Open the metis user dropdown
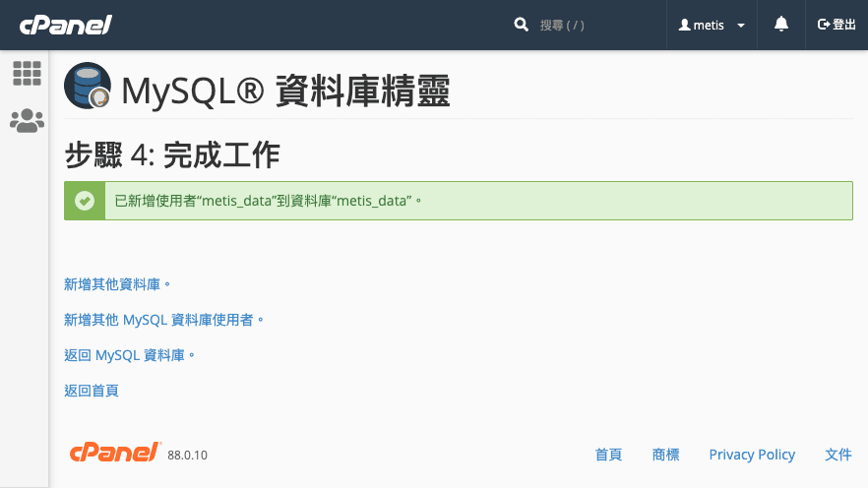 click(x=712, y=25)
